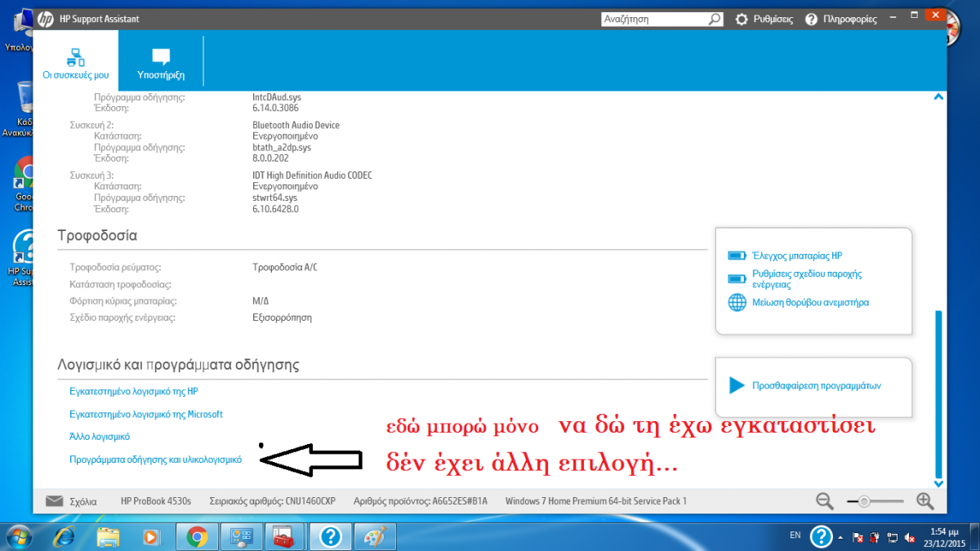Open Μείωση θορύβου ανεμιστήρα link

point(810,302)
